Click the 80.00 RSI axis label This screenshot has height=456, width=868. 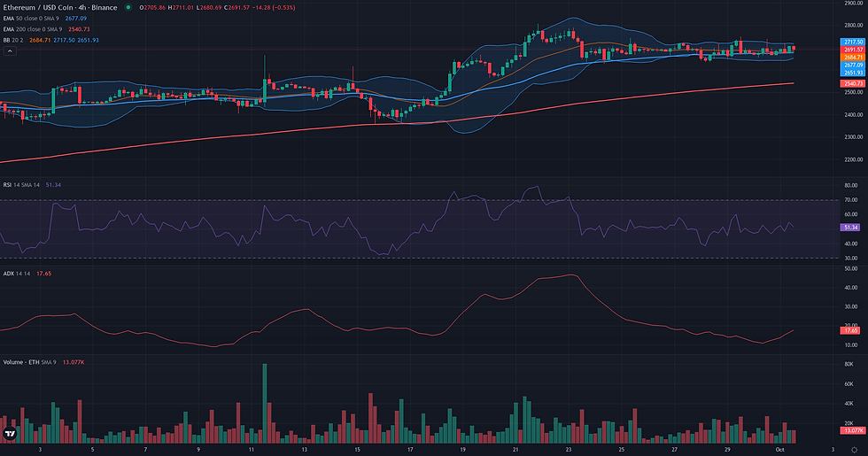coord(851,185)
